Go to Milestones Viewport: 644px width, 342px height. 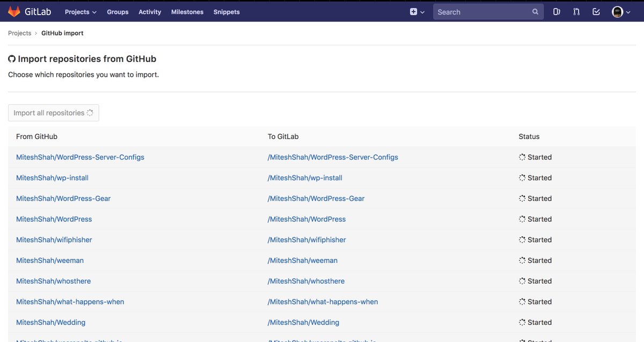pos(187,12)
